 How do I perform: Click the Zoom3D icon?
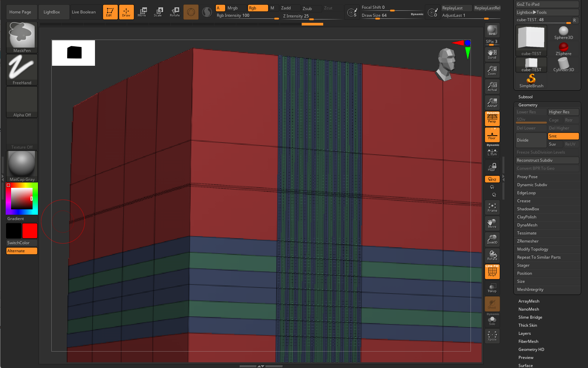click(x=492, y=239)
